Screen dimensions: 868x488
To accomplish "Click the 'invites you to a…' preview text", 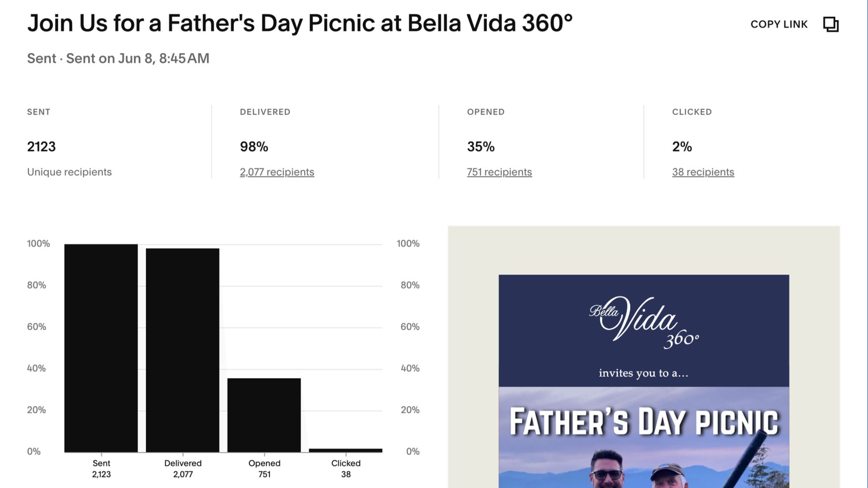I will (x=644, y=373).
